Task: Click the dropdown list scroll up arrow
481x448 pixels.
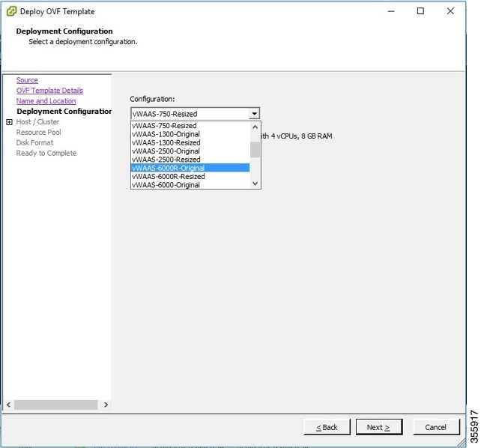Action: click(x=255, y=127)
